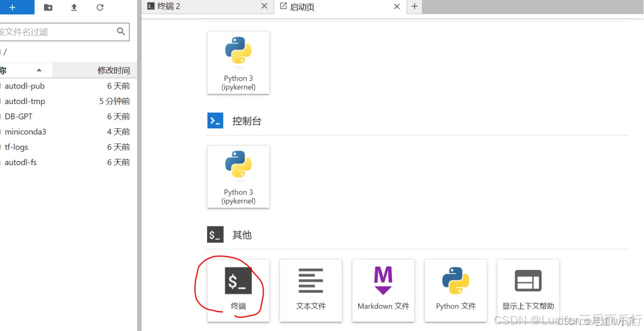Launch a Python 3 (ipykernel) notebook
Screen dimensions: 644x331
point(238,63)
